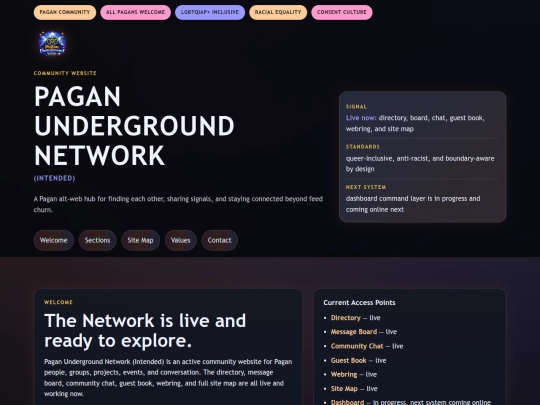This screenshot has height=405, width=540.
Task: Open the Contact nav button
Action: click(219, 240)
